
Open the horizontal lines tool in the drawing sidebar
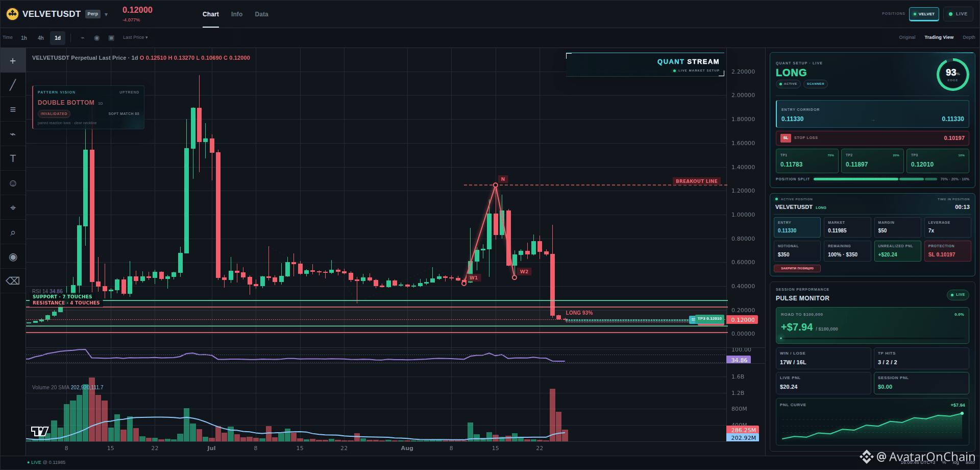13,109
